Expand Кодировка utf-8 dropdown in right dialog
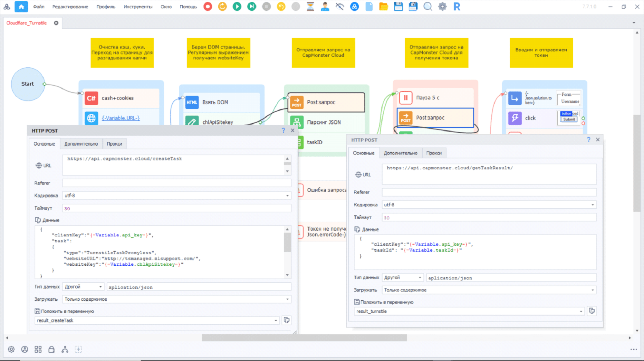Screen dimensions: 644x361 click(592, 205)
